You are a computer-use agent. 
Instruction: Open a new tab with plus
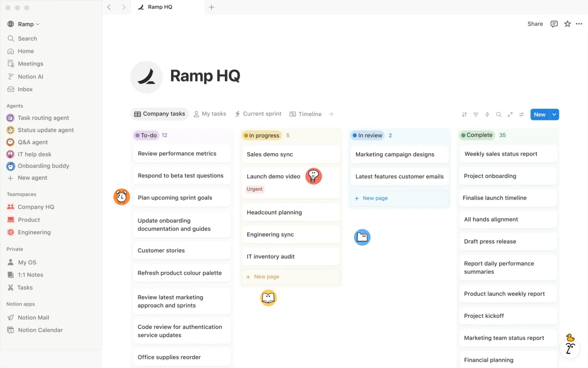pos(211,7)
